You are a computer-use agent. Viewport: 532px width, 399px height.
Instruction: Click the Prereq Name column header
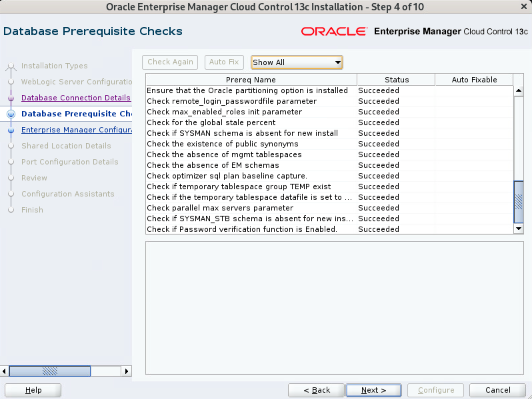click(251, 80)
